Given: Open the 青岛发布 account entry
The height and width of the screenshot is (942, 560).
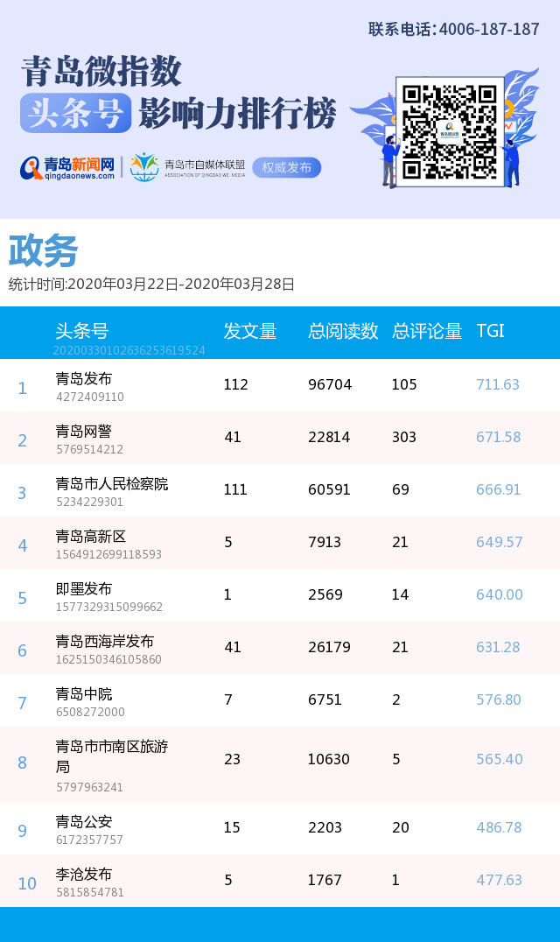Looking at the screenshot, I should click(x=84, y=379).
